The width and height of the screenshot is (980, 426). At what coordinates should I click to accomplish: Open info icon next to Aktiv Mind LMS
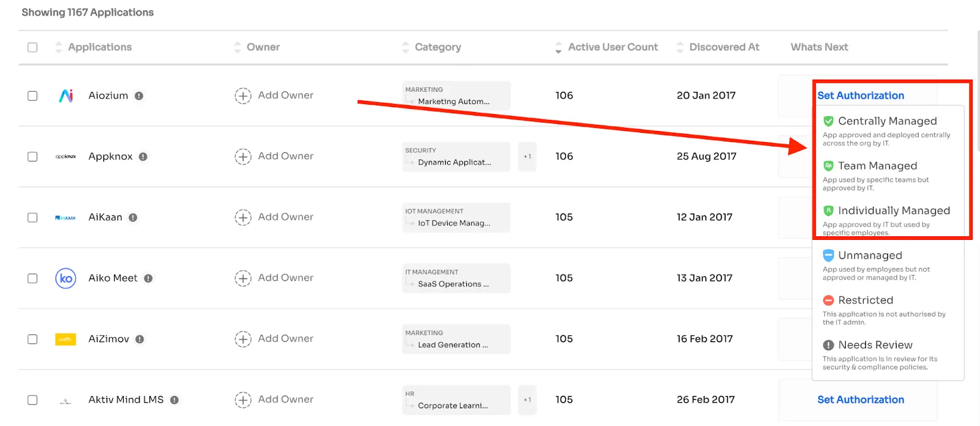click(x=175, y=400)
